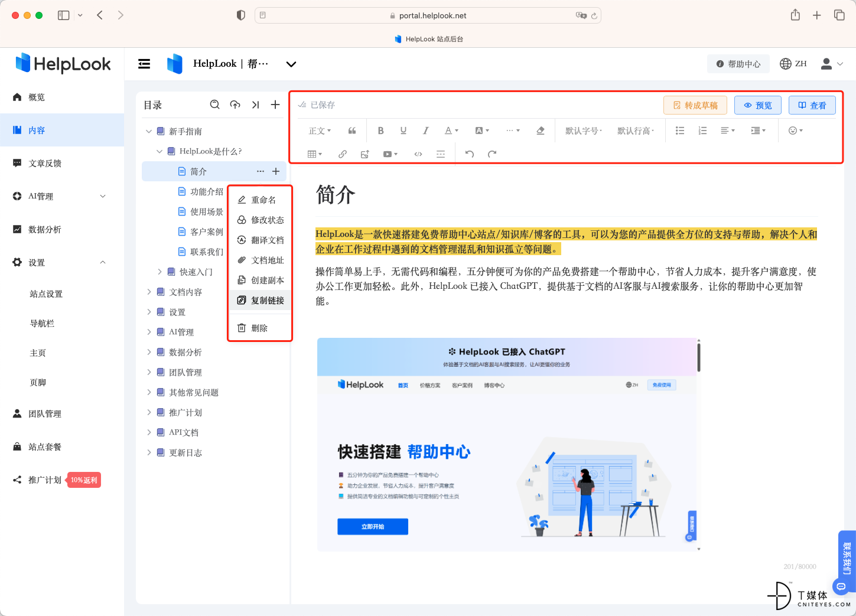856x616 pixels.
Task: Choose 删除 from the context menu
Action: [x=260, y=328]
